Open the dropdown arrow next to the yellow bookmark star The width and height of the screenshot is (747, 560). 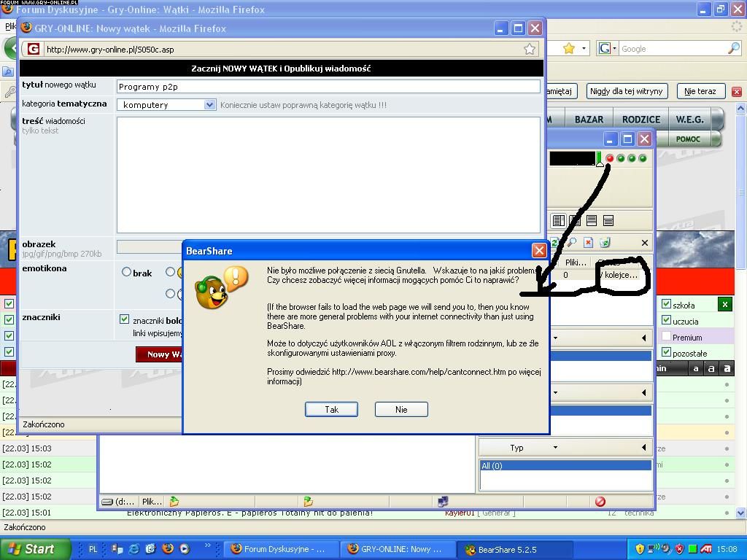(x=584, y=49)
